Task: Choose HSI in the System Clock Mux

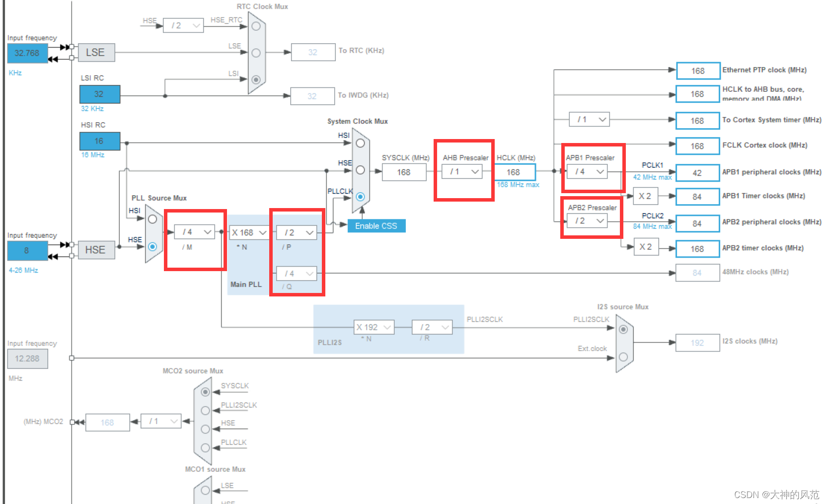Action: [360, 143]
